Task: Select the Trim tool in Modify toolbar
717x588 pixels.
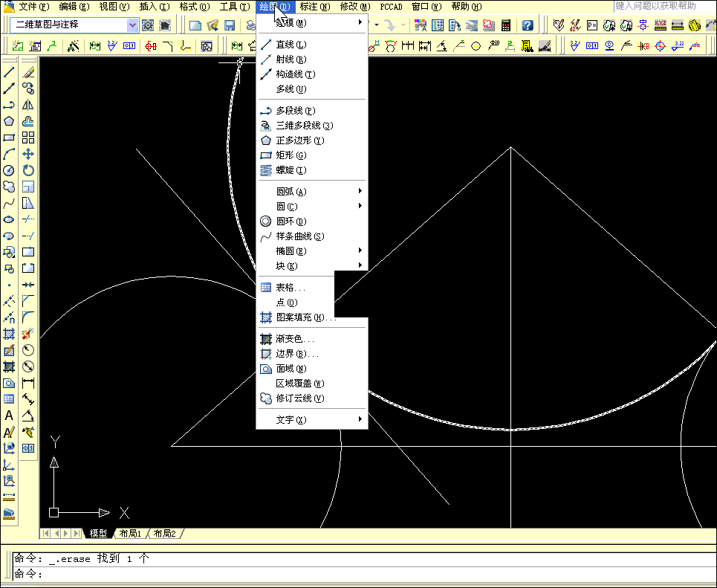Action: (x=28, y=219)
